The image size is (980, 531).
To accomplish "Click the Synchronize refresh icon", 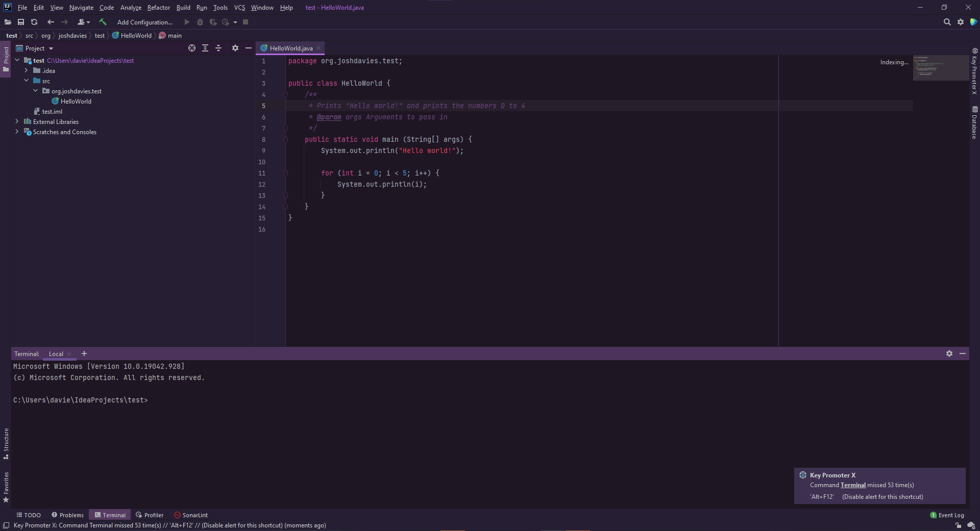I will pos(34,22).
